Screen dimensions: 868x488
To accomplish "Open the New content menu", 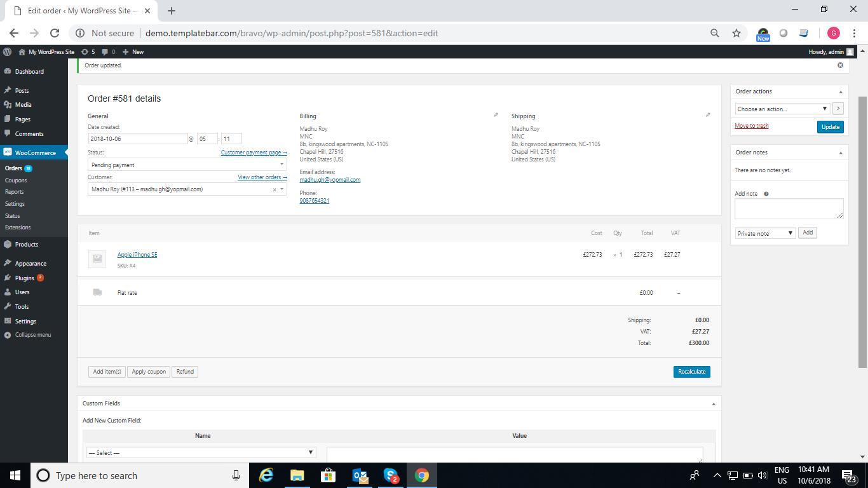I will 133,51.
